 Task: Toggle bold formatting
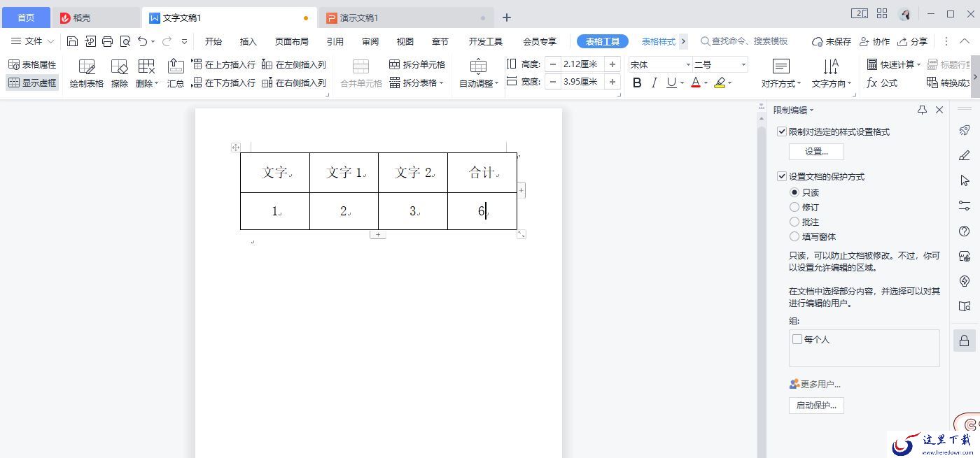637,83
